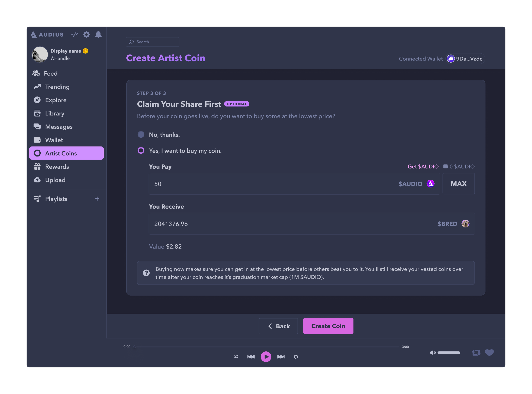The height and width of the screenshot is (394, 532).
Task: Play the current track
Action: point(266,357)
